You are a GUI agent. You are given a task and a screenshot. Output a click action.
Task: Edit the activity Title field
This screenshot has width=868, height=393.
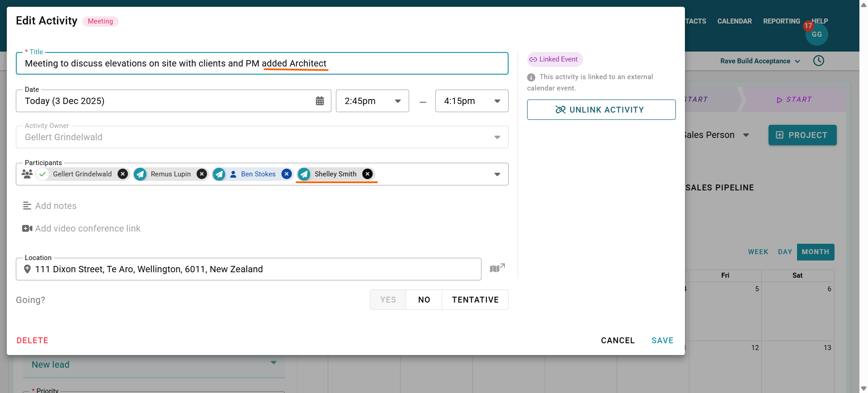pyautogui.click(x=262, y=63)
